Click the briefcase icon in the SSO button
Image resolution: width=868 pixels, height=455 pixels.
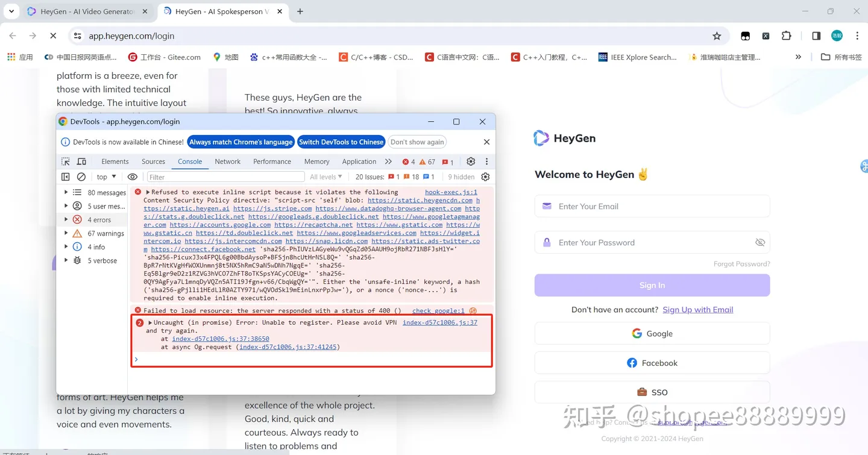click(x=642, y=392)
